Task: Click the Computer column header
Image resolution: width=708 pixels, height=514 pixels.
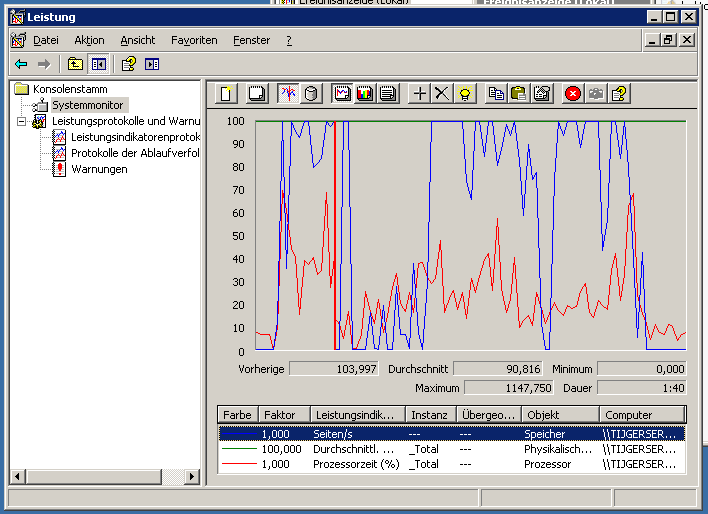Action: pyautogui.click(x=642, y=415)
